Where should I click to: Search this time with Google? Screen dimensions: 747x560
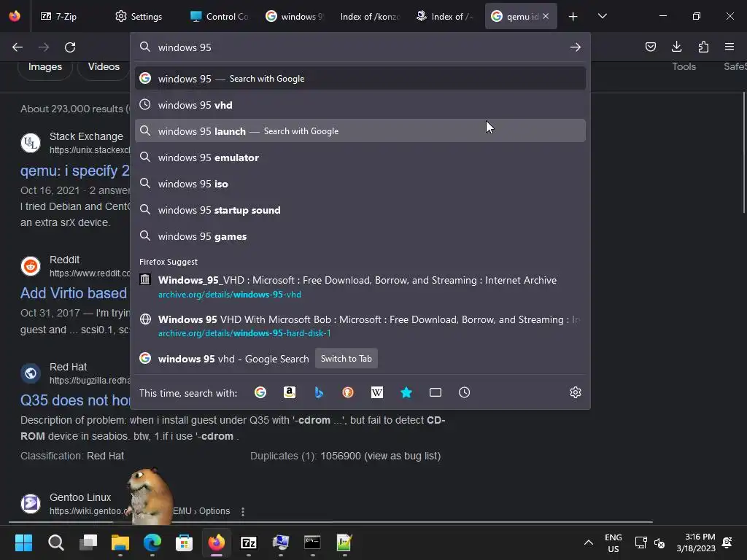260,392
